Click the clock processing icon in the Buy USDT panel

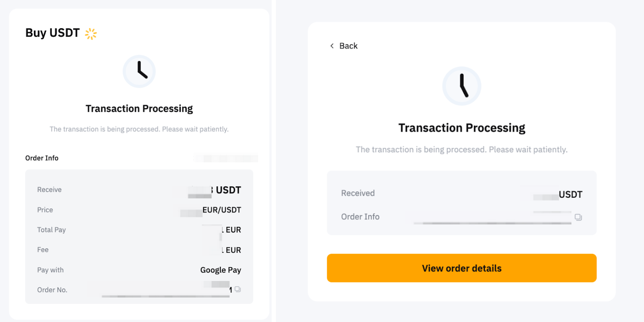coord(139,71)
